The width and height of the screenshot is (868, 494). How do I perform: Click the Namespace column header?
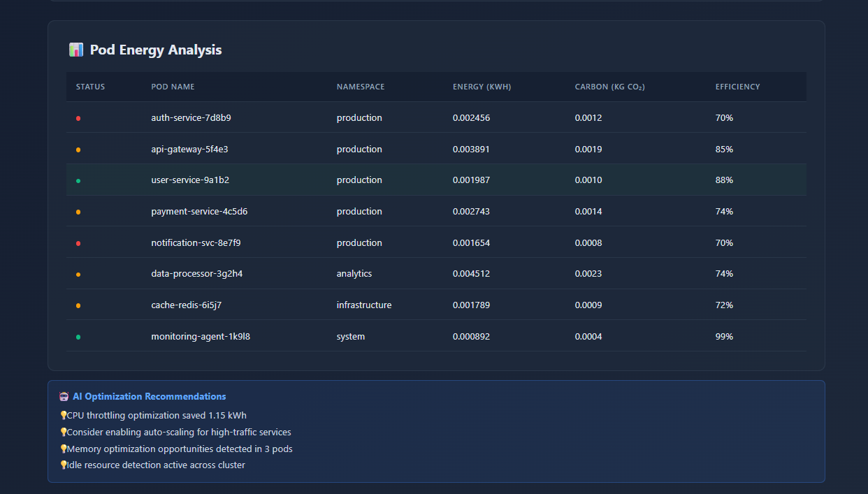pyautogui.click(x=361, y=87)
